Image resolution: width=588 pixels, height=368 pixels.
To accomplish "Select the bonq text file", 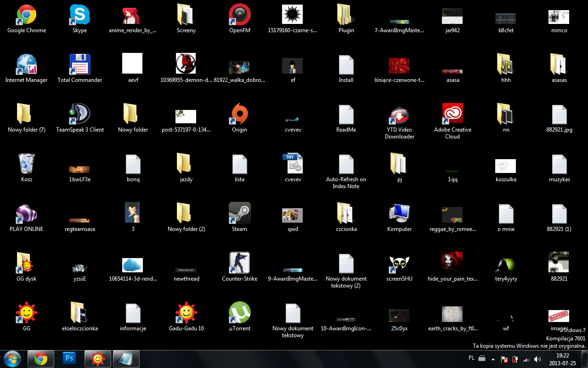I will 133,164.
